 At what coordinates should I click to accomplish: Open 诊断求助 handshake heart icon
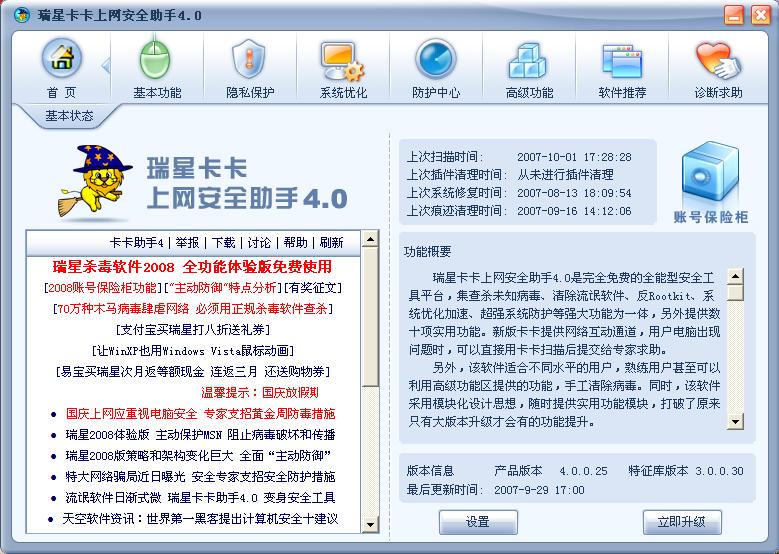click(x=718, y=60)
